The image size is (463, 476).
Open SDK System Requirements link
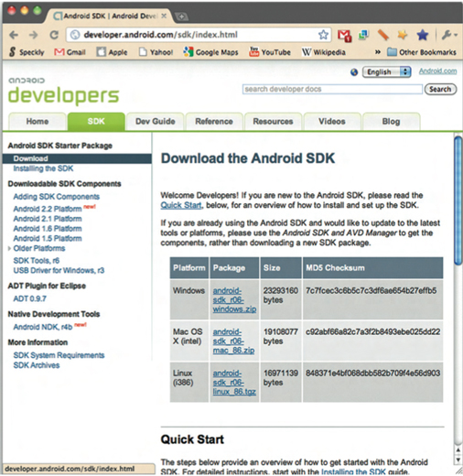click(x=59, y=355)
